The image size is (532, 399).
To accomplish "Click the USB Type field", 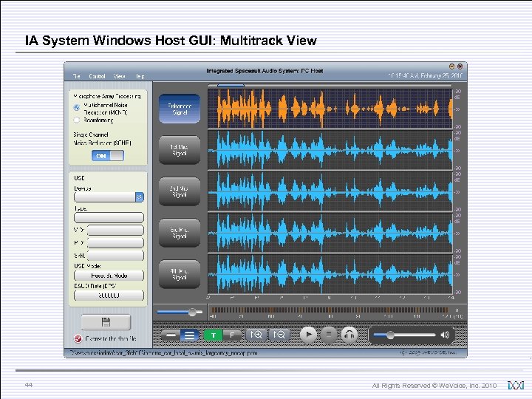I will [x=109, y=217].
